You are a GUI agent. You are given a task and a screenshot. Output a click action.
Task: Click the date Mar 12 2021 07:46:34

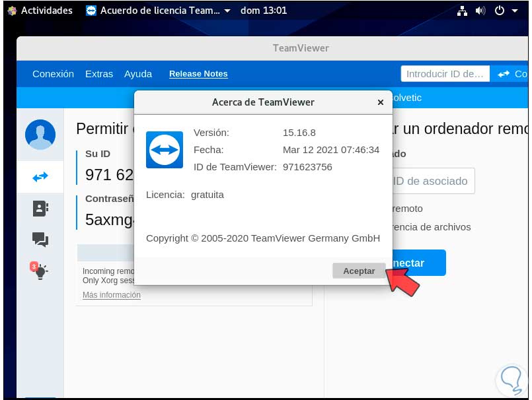click(331, 150)
